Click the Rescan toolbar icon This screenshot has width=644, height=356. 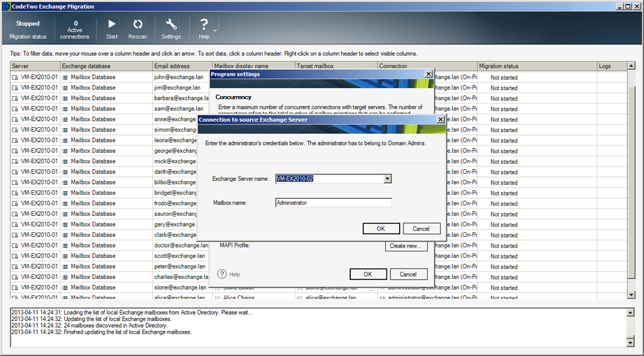point(137,24)
